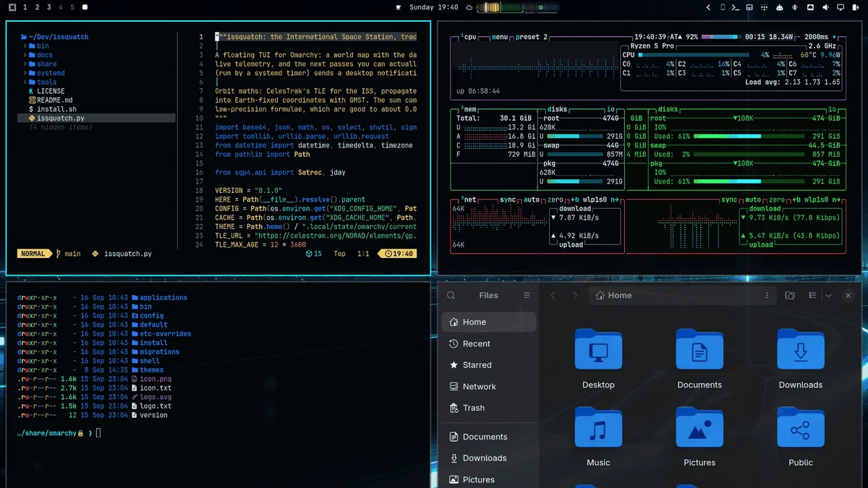Toggle auto beside the red net label
868x488 pixels.
531,200
